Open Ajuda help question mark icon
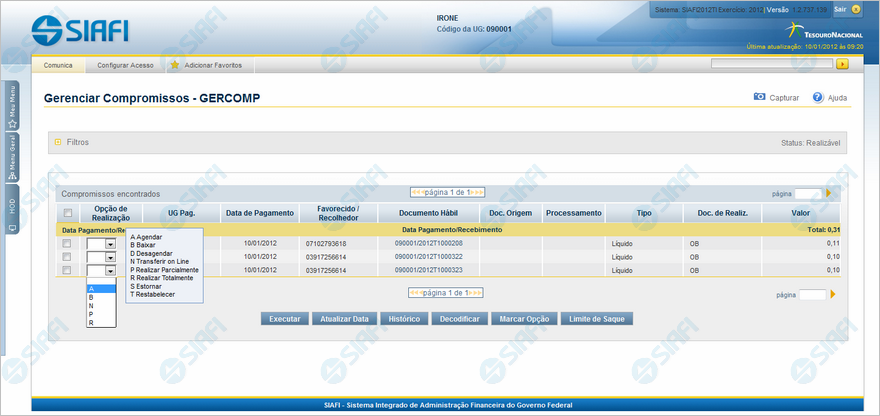The height and width of the screenshot is (416, 880). 817,98
